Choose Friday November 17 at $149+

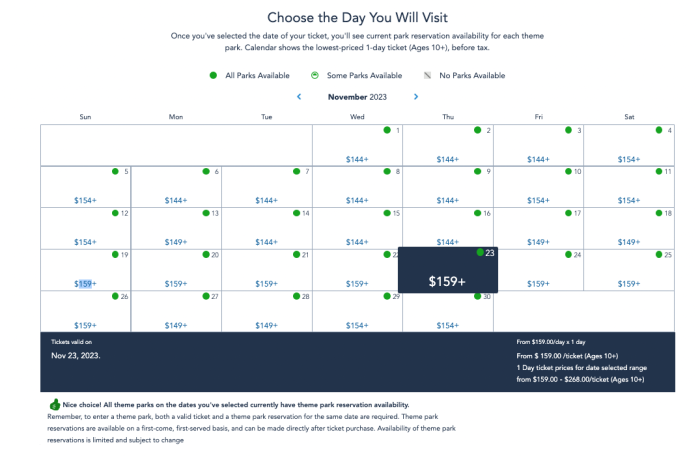tap(538, 228)
